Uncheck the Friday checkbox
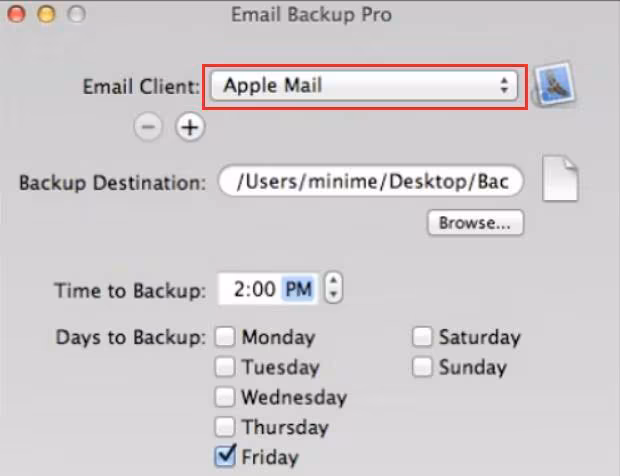This screenshot has width=620, height=476. [x=225, y=456]
